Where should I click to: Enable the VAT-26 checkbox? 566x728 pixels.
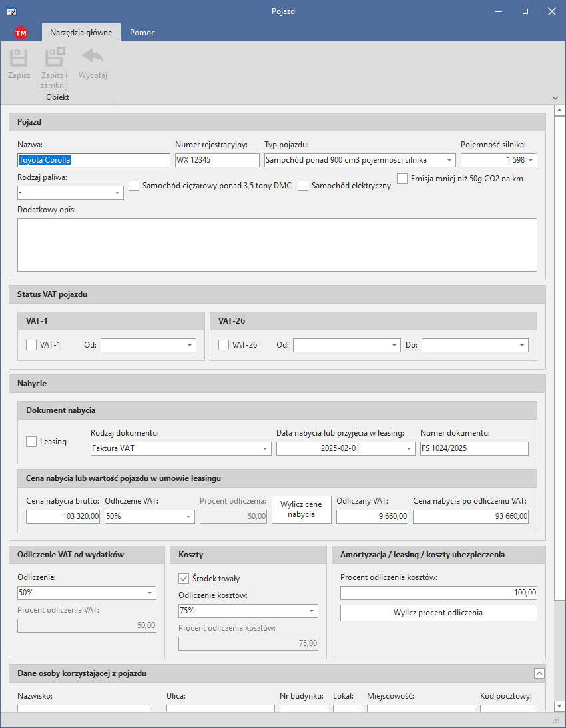[223, 345]
